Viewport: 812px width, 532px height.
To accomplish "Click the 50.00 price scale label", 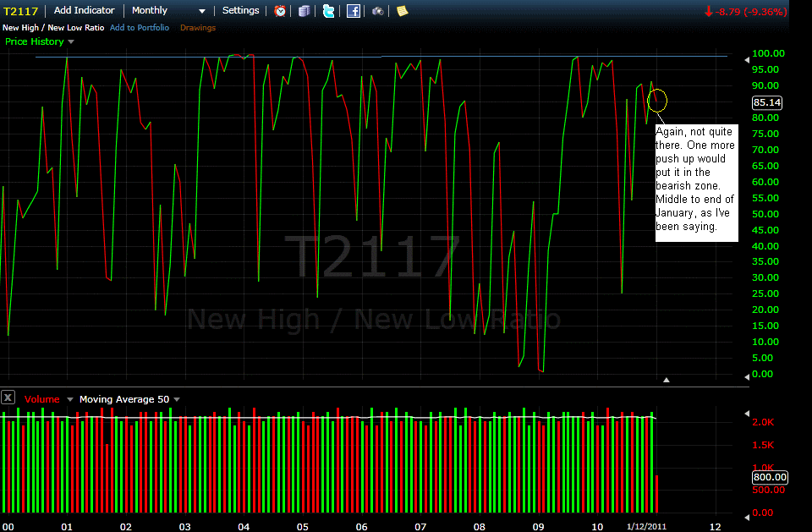I will [765, 214].
